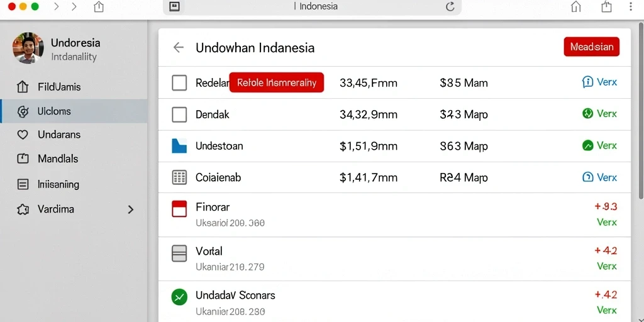644x322 pixels.
Task: Go forward with the second chevron arrow
Action: pyautogui.click(x=74, y=6)
